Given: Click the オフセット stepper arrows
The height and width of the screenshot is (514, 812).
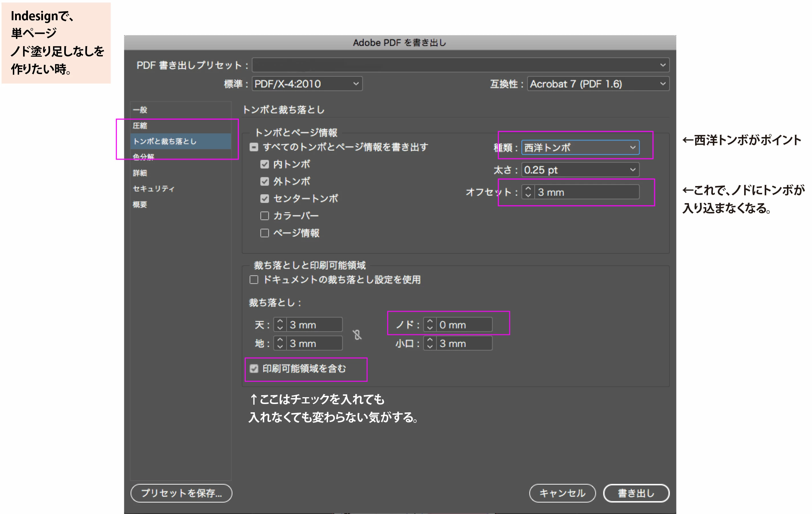Looking at the screenshot, I should click(528, 192).
